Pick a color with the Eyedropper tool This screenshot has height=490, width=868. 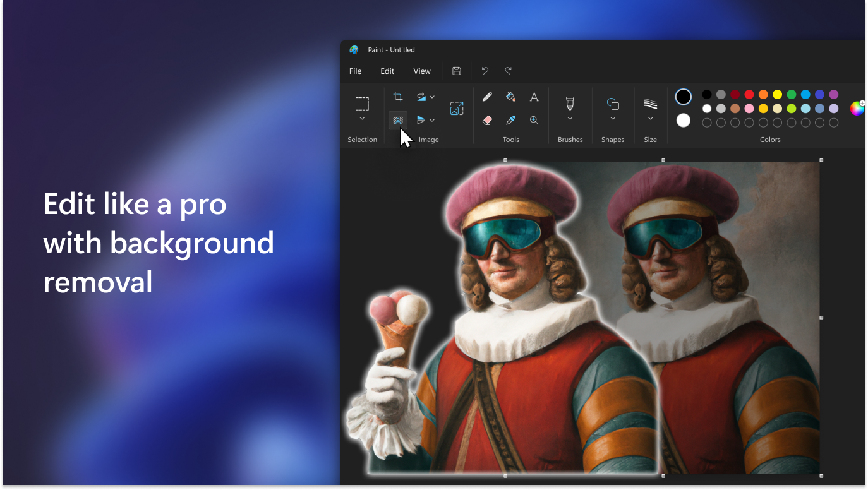click(510, 120)
